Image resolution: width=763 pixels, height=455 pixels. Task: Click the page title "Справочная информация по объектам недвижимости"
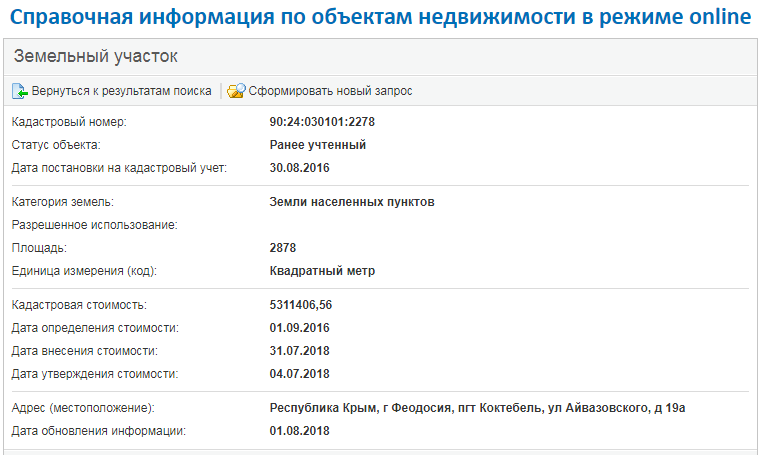point(381,17)
